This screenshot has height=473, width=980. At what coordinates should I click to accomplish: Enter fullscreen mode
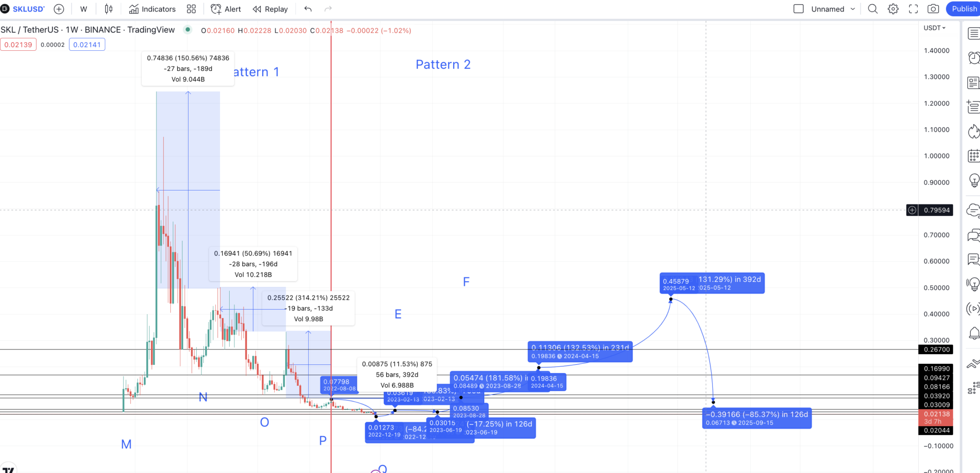point(913,9)
